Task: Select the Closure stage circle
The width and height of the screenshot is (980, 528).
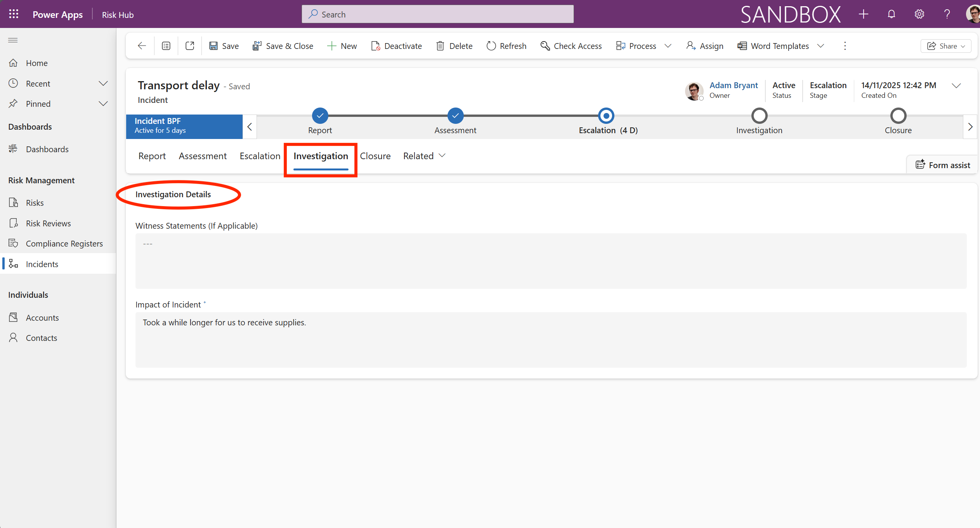Action: coord(898,116)
